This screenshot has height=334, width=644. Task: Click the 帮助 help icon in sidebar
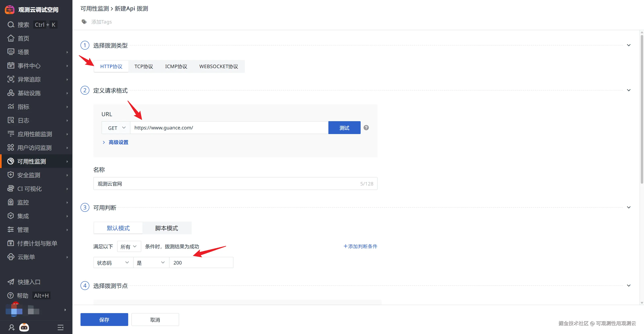coord(10,296)
